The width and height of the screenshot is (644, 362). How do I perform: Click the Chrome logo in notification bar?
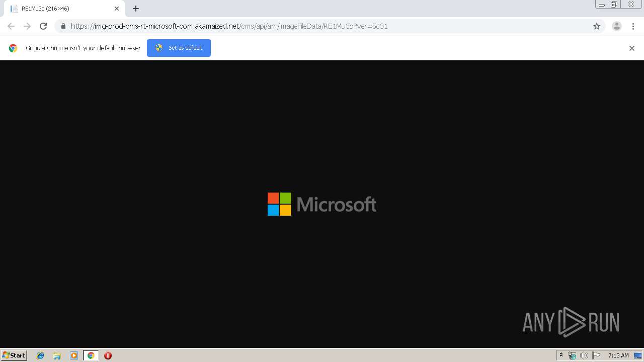pyautogui.click(x=13, y=48)
